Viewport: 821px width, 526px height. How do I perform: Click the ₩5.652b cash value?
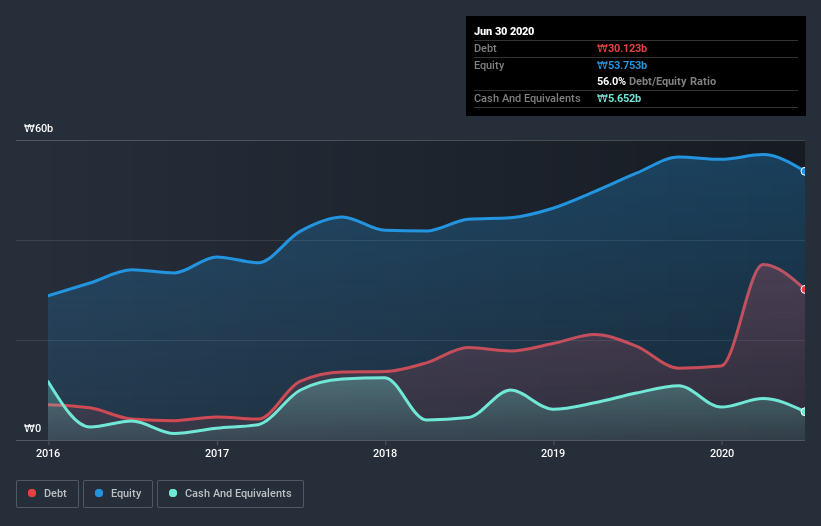pos(619,98)
